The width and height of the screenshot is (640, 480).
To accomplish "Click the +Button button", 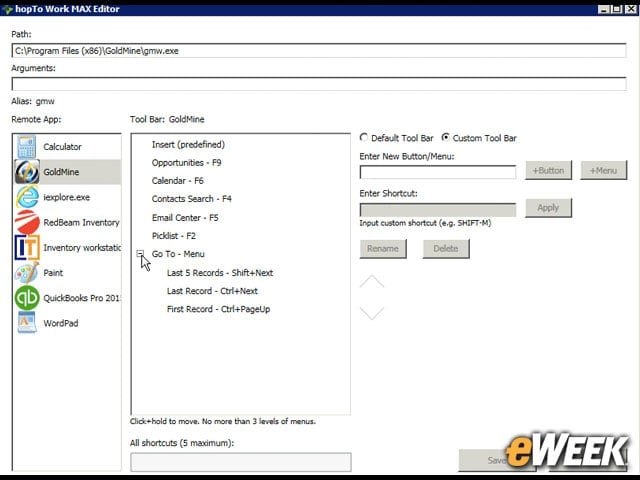I will [548, 170].
